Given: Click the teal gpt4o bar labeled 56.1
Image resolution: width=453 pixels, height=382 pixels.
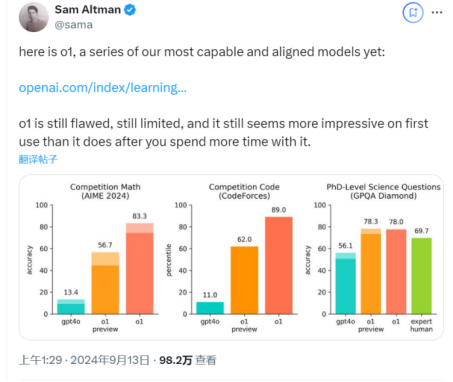Looking at the screenshot, I should point(345,283).
